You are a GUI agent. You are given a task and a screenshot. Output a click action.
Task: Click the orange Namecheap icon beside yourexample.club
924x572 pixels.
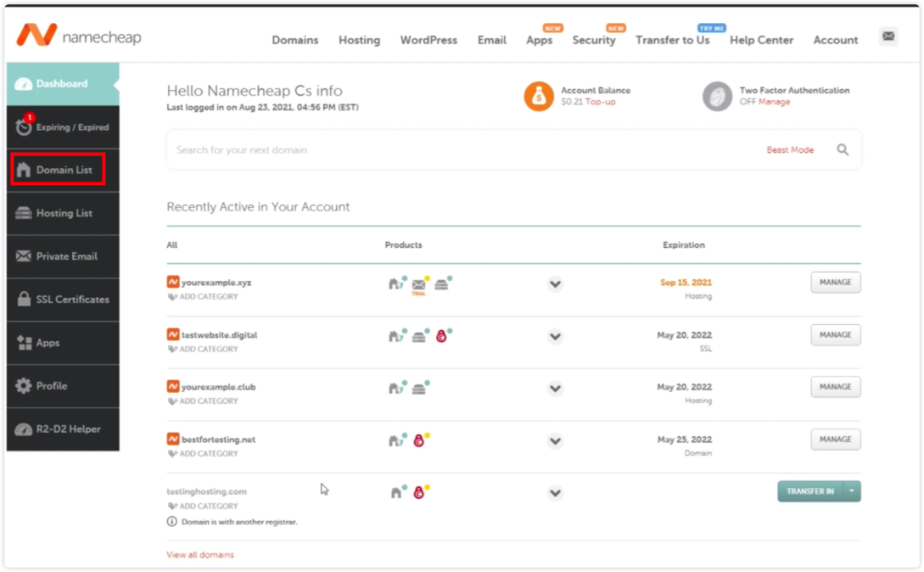click(x=172, y=386)
